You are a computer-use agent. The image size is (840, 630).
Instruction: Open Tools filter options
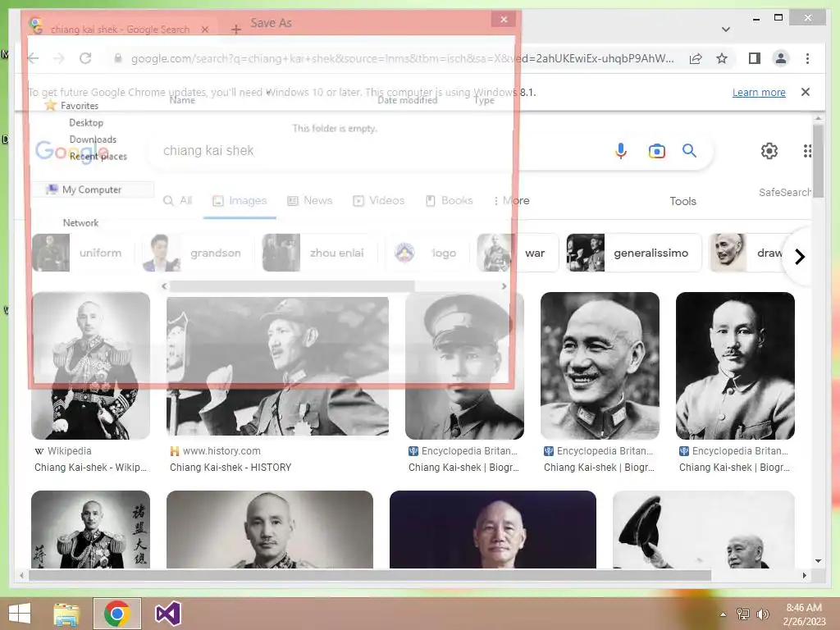683,202
